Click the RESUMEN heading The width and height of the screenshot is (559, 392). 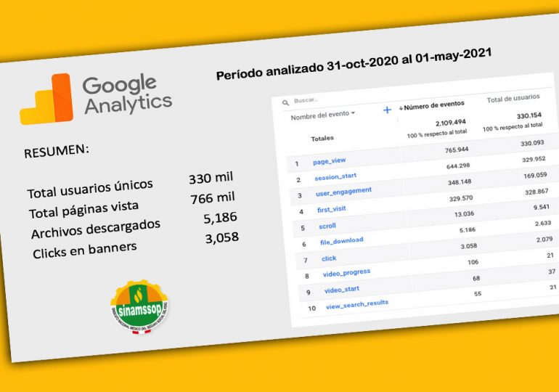(x=57, y=151)
